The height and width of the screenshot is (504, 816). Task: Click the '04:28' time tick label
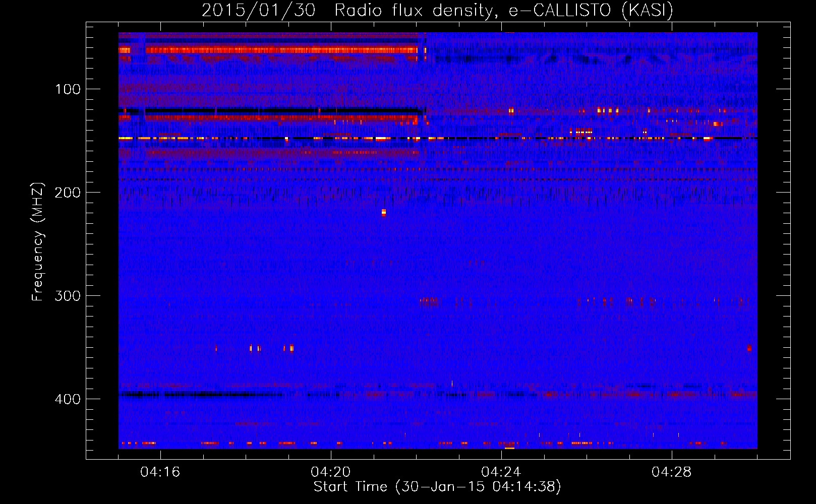(671, 472)
